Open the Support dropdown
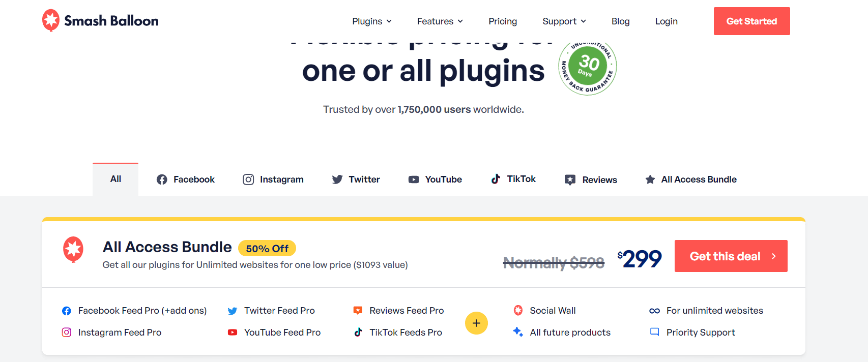This screenshot has height=362, width=868. click(x=564, y=21)
